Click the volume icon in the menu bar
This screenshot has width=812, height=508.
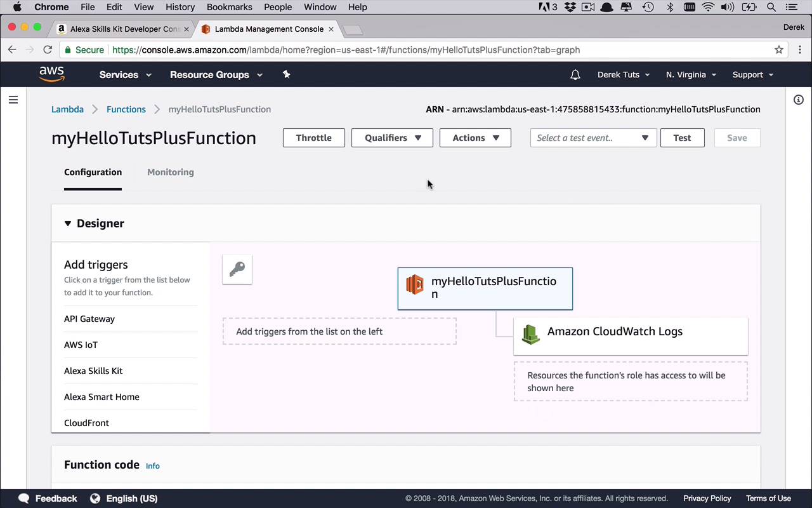(728, 7)
